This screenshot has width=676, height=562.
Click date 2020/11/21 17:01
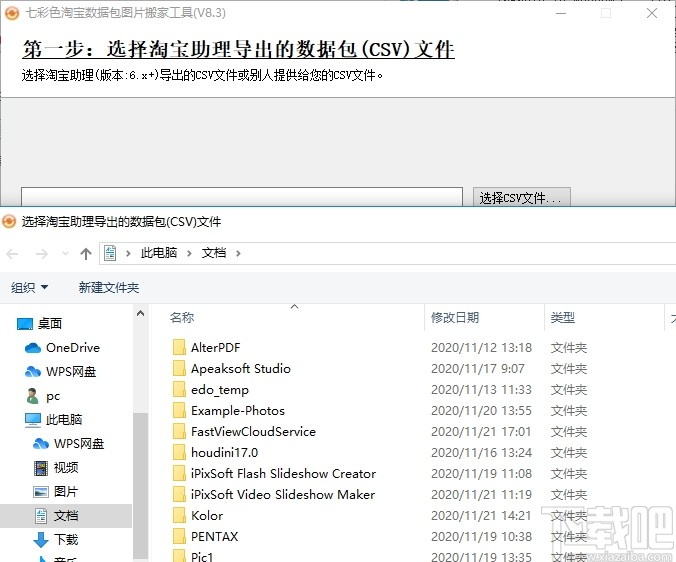pos(481,431)
